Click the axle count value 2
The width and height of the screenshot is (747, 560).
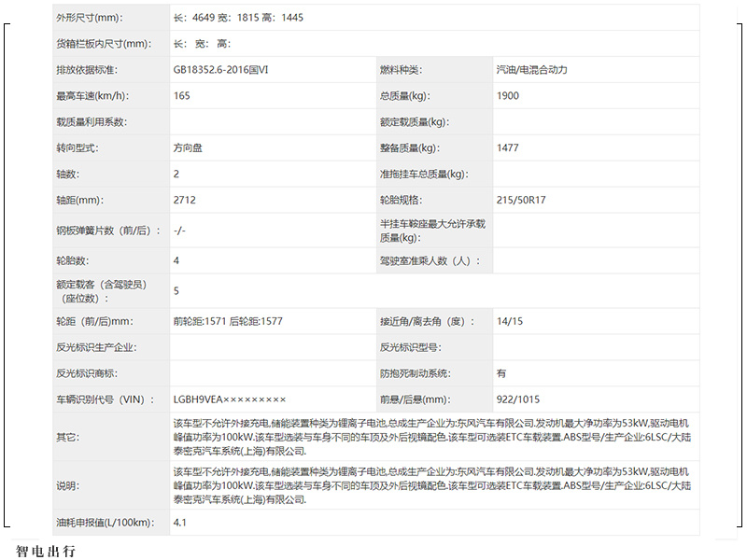point(176,174)
